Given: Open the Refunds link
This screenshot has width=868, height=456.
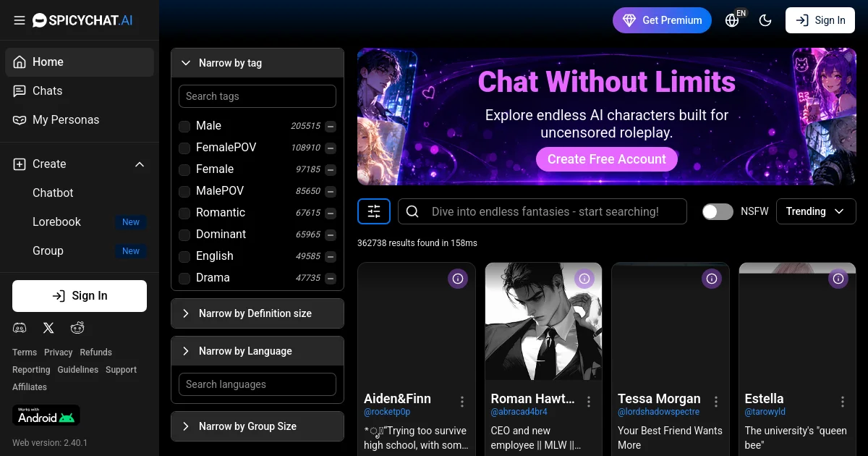Looking at the screenshot, I should [x=96, y=352].
